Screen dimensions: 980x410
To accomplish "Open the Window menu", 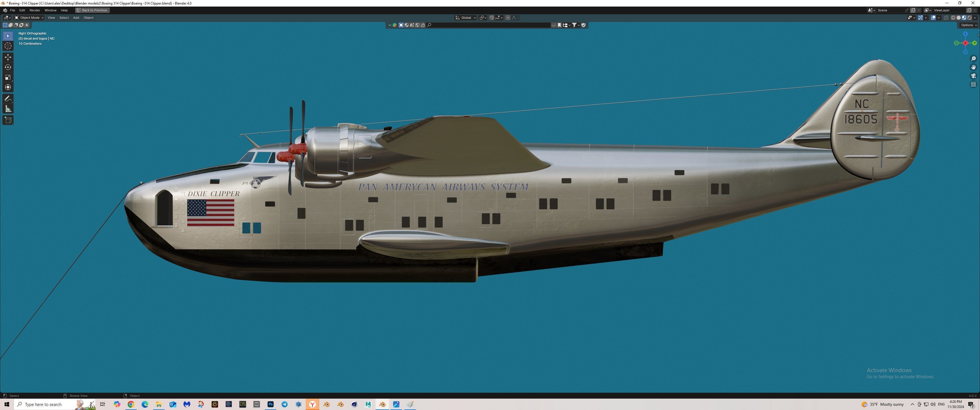I will (50, 10).
